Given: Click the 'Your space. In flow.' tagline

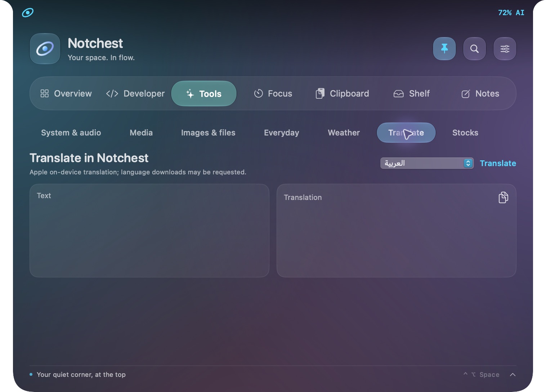Looking at the screenshot, I should tap(101, 58).
